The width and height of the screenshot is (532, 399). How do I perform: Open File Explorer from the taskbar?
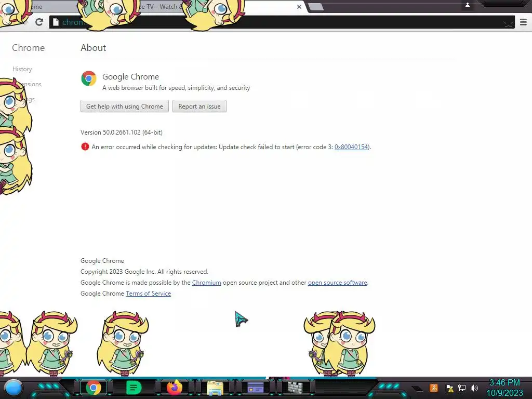(x=215, y=388)
